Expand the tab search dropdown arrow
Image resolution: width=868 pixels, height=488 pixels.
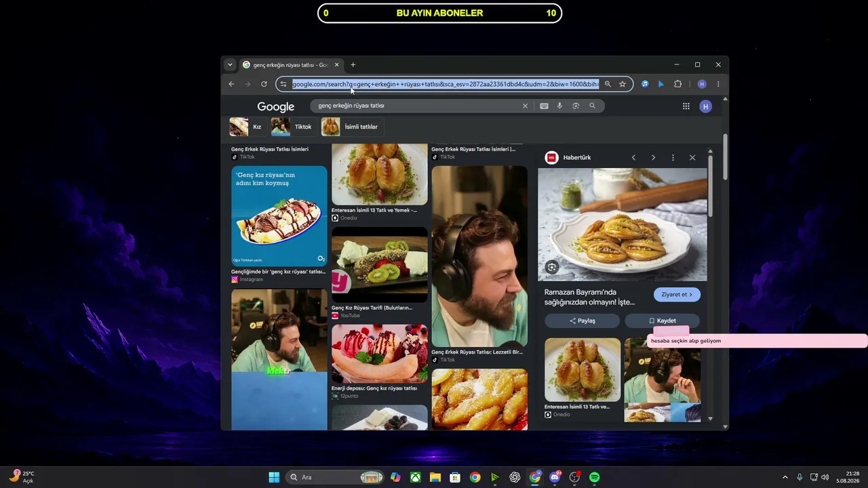[230, 65]
